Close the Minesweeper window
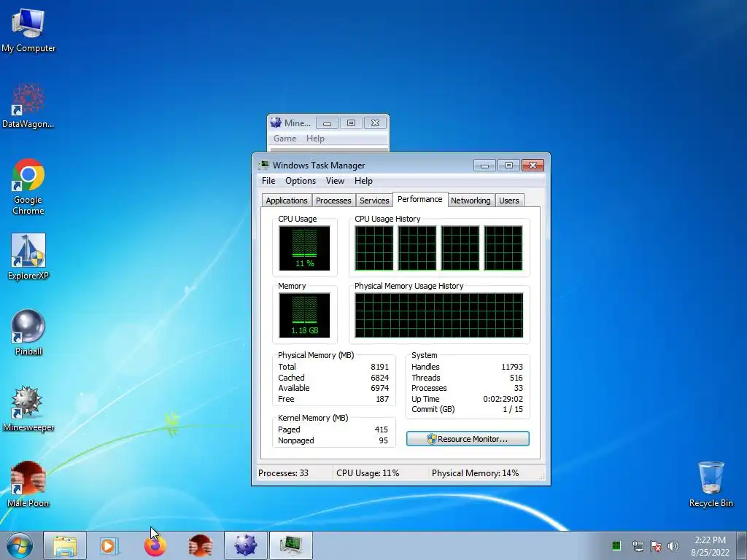 [x=375, y=122]
